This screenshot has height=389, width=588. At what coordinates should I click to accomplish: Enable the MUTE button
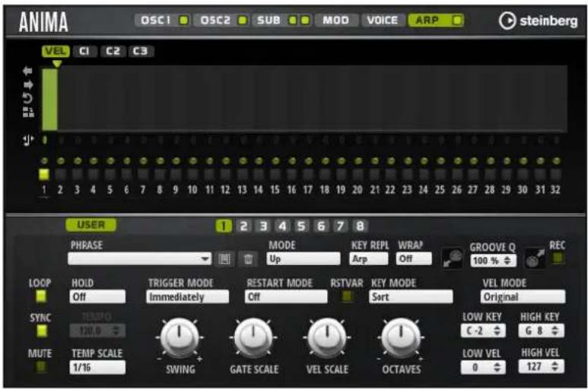[41, 366]
